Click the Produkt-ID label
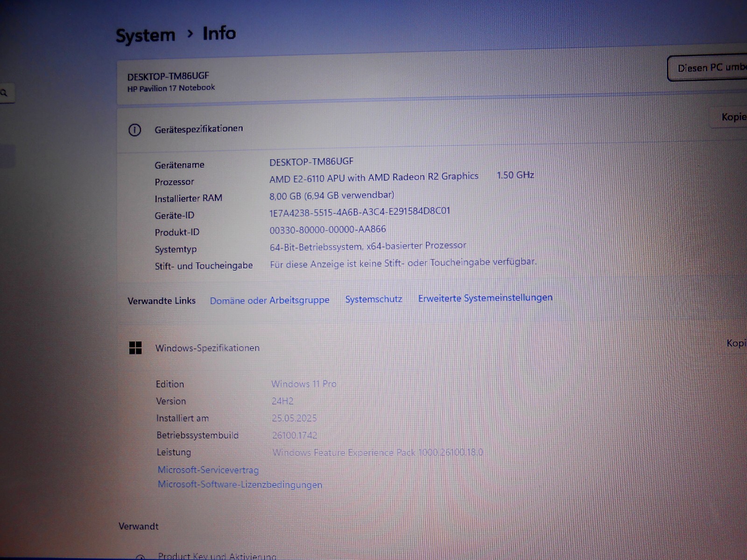 pyautogui.click(x=177, y=232)
